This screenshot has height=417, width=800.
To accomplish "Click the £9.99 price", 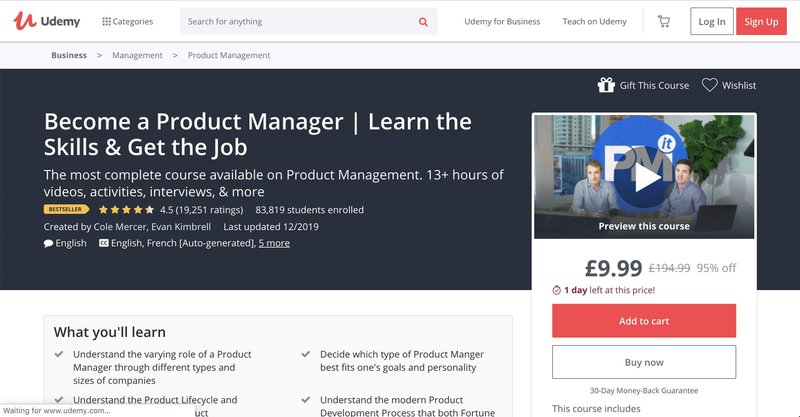I will (613, 268).
